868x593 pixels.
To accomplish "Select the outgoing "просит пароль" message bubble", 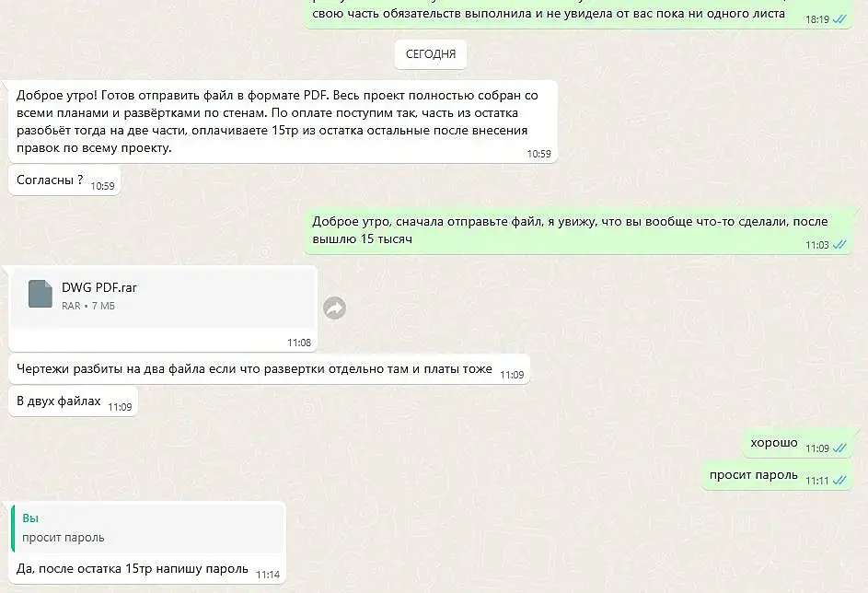I will [777, 475].
